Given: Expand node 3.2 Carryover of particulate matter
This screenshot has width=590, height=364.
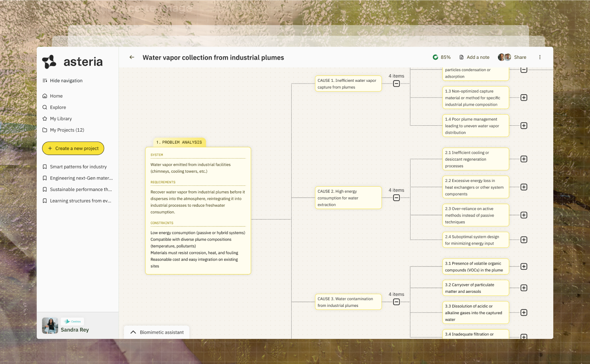Looking at the screenshot, I should pos(524,288).
